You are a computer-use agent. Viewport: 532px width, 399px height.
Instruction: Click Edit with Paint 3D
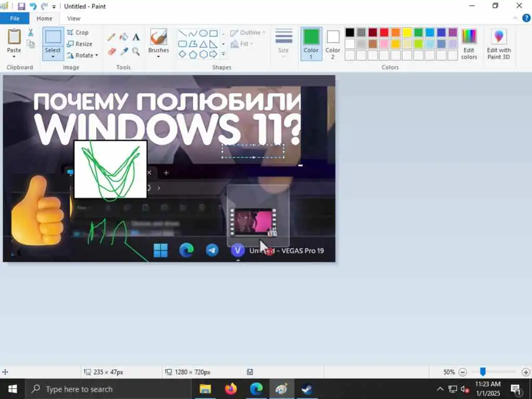(498, 44)
